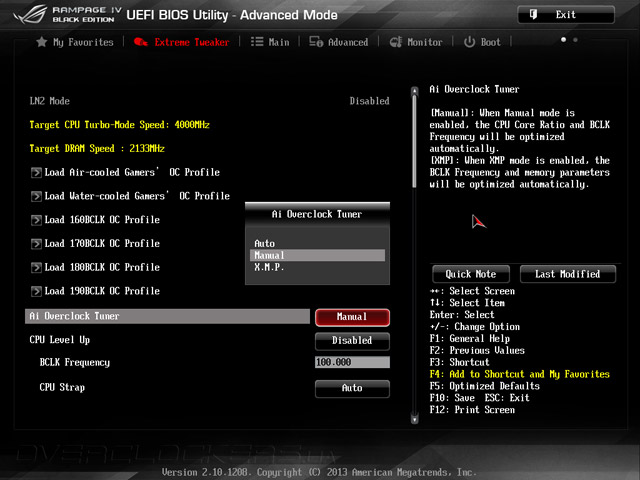Click Target DRAM Speed 2133MHz text
Viewport: 640px width, 480px height.
click(x=97, y=149)
